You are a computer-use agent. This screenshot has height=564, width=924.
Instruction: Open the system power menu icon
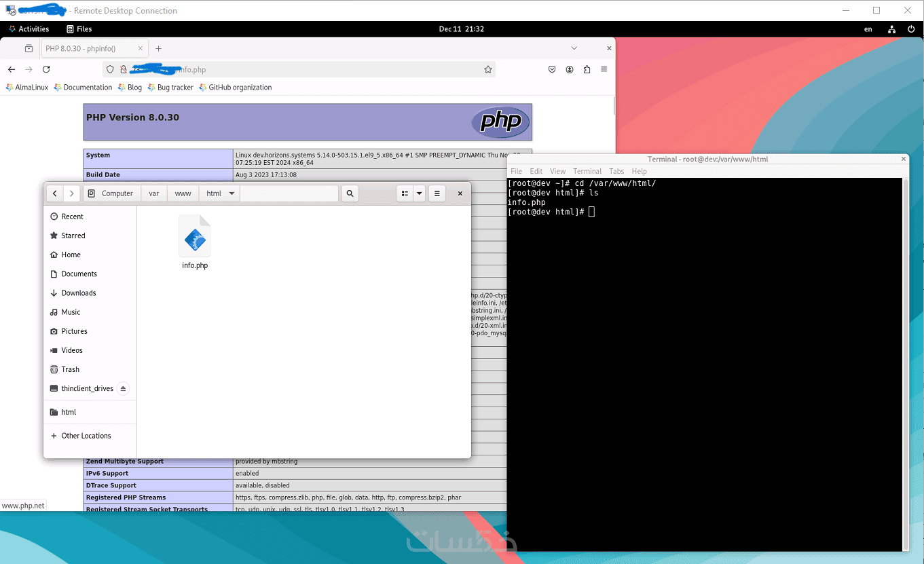(x=911, y=29)
